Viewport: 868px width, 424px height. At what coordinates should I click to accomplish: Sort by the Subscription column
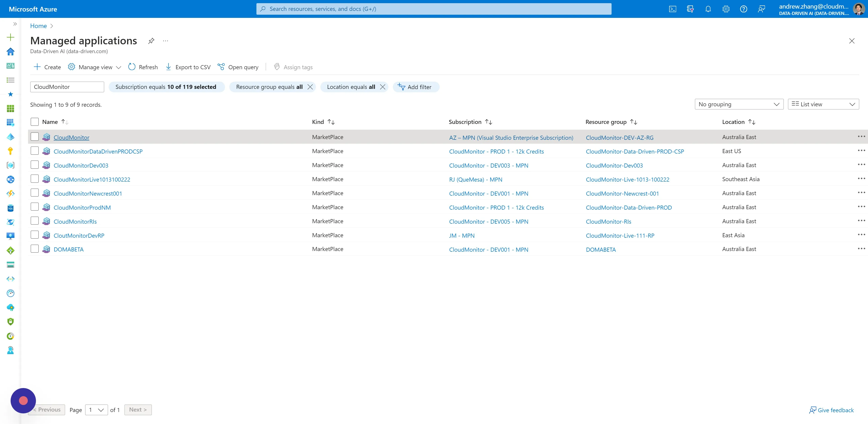[x=470, y=122]
